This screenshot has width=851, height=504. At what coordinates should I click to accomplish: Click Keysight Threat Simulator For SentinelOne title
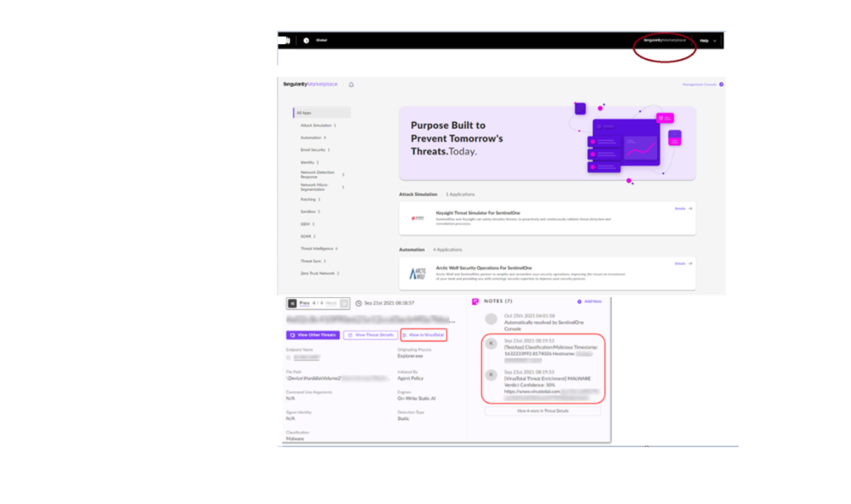click(478, 213)
